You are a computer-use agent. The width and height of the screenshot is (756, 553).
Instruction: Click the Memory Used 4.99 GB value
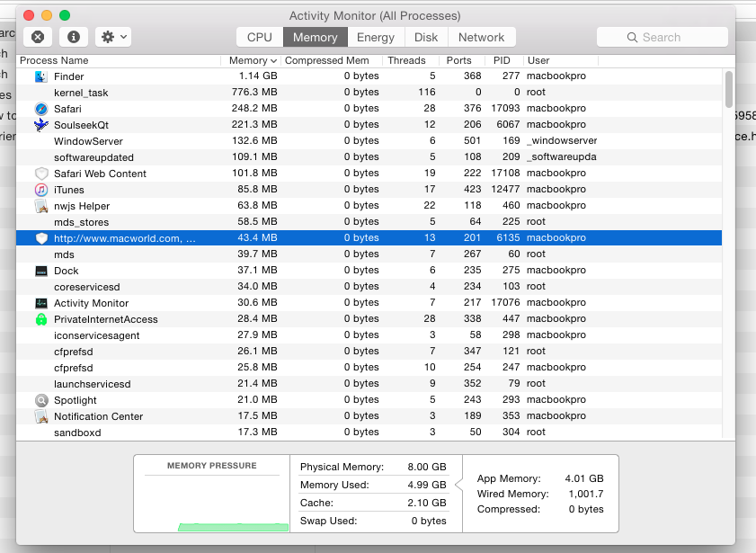tap(427, 485)
